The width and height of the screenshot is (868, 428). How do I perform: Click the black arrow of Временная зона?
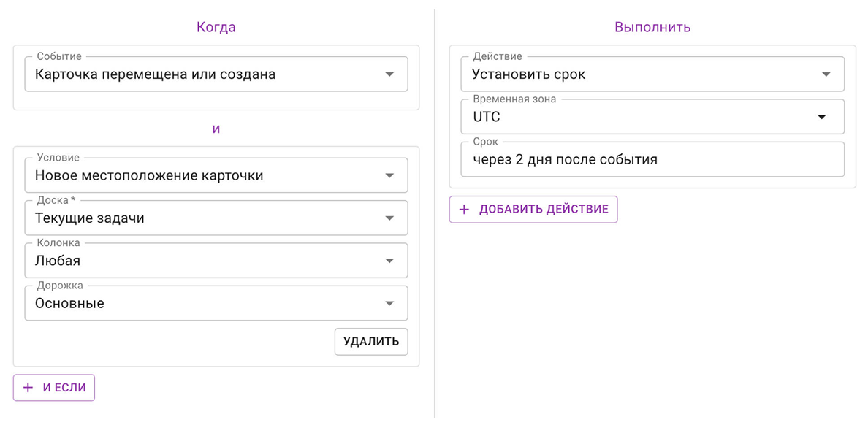click(822, 117)
